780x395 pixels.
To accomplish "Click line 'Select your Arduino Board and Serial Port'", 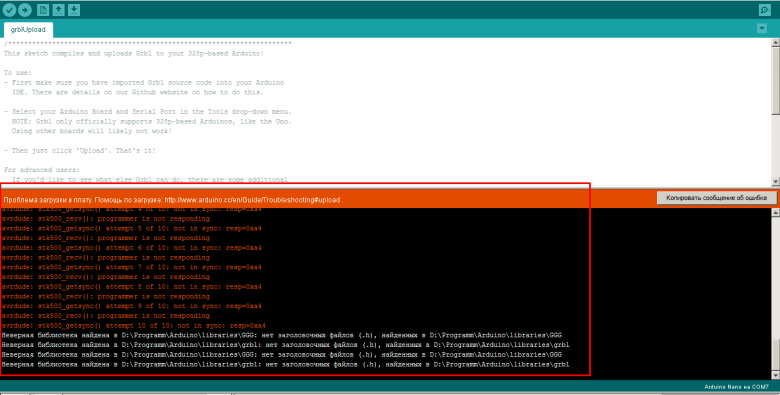I will click(147, 111).
